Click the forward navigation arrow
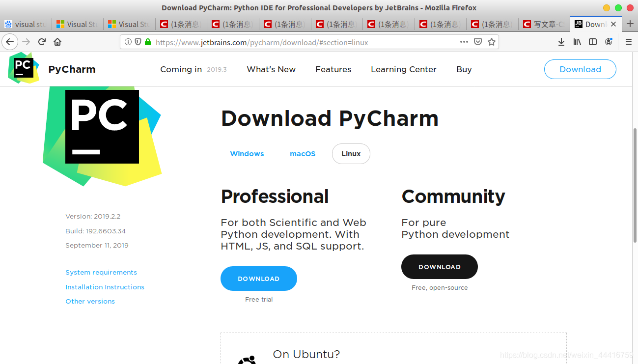Viewport: 638px width, 364px height. 26,42
